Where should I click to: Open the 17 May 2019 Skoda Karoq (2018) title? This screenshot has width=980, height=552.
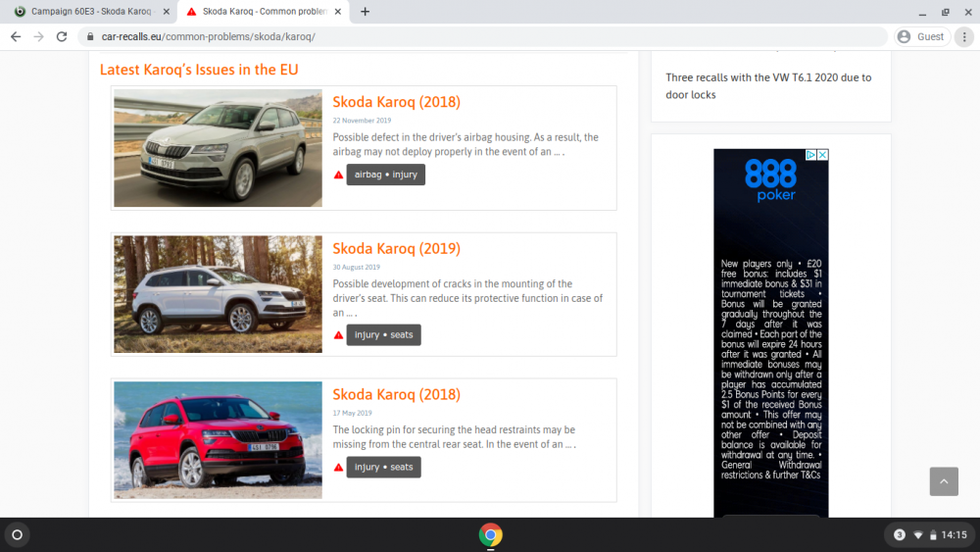coord(396,394)
